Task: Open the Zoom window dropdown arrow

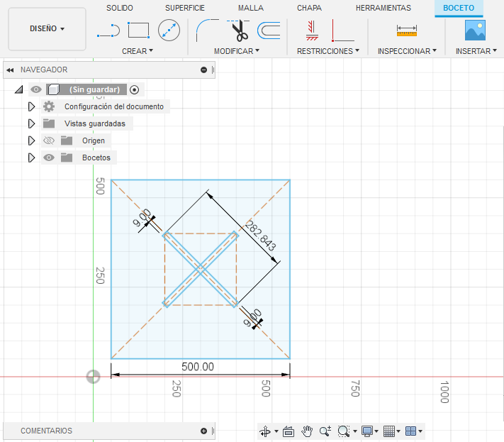Action: [355, 431]
